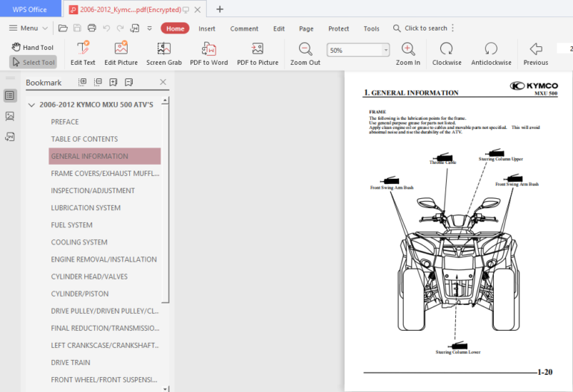573x392 pixels.
Task: Switch to the Home tab
Action: (x=175, y=28)
